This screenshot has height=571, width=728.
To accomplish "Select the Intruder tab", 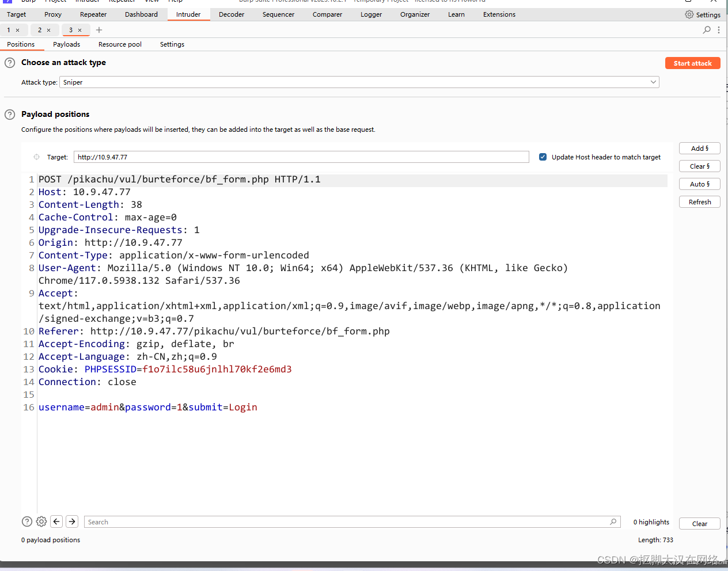I will (188, 14).
